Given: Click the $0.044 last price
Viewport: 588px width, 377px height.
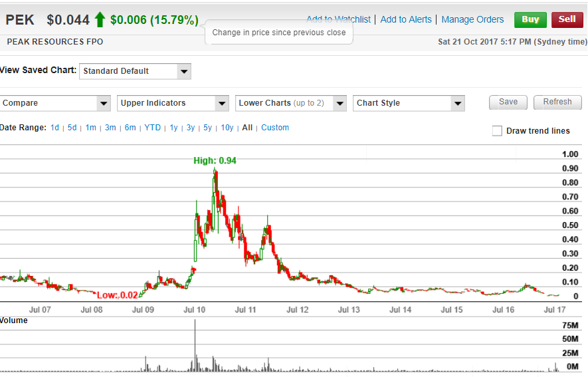Looking at the screenshot, I should pyautogui.click(x=68, y=20).
